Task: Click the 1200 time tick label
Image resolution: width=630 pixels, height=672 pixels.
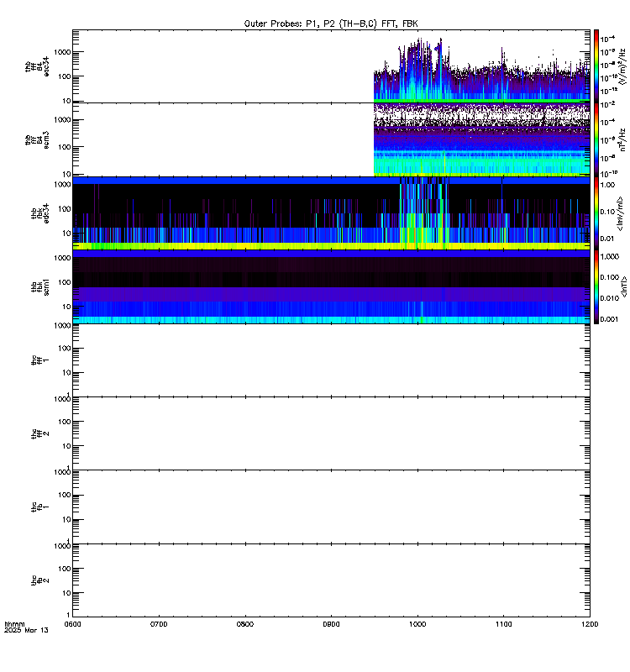Action: (590, 625)
